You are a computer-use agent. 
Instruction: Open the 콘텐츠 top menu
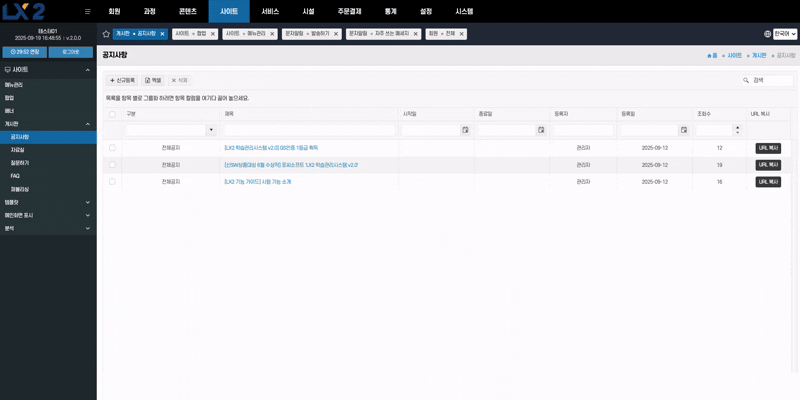click(x=187, y=11)
